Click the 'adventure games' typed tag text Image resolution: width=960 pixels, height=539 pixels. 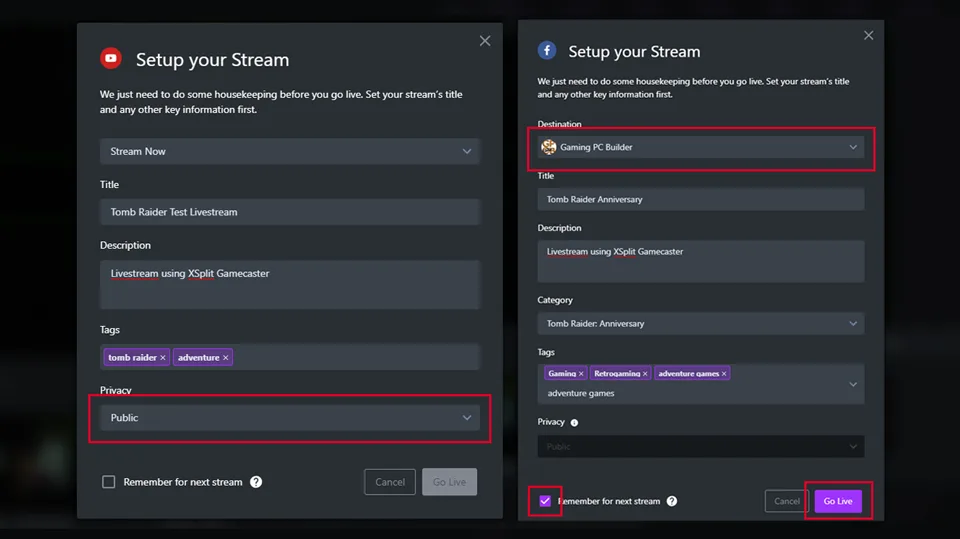[580, 393]
